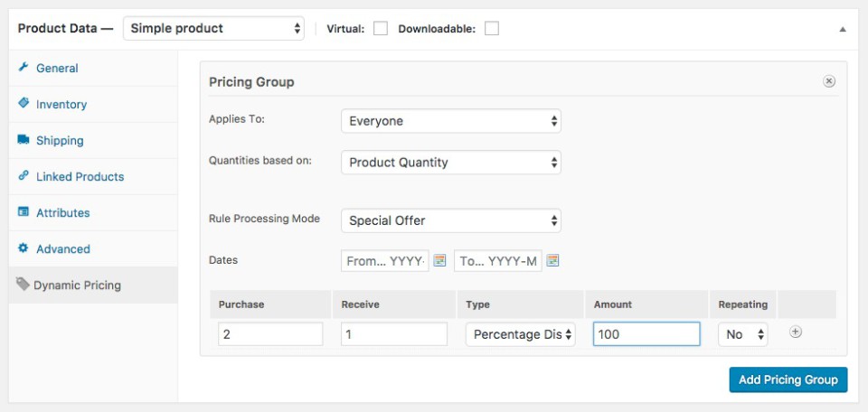Image resolution: width=868 pixels, height=412 pixels.
Task: Switch to the Inventory tab
Action: (x=61, y=104)
